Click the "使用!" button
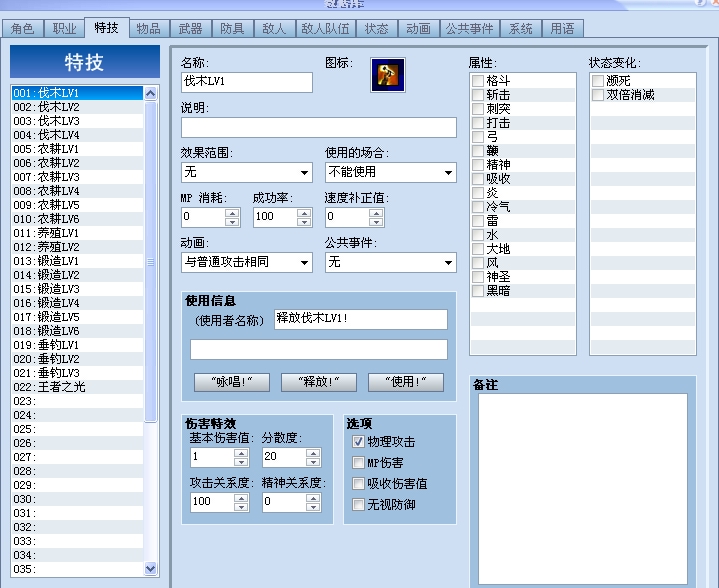This screenshot has height=588, width=719. [x=406, y=382]
